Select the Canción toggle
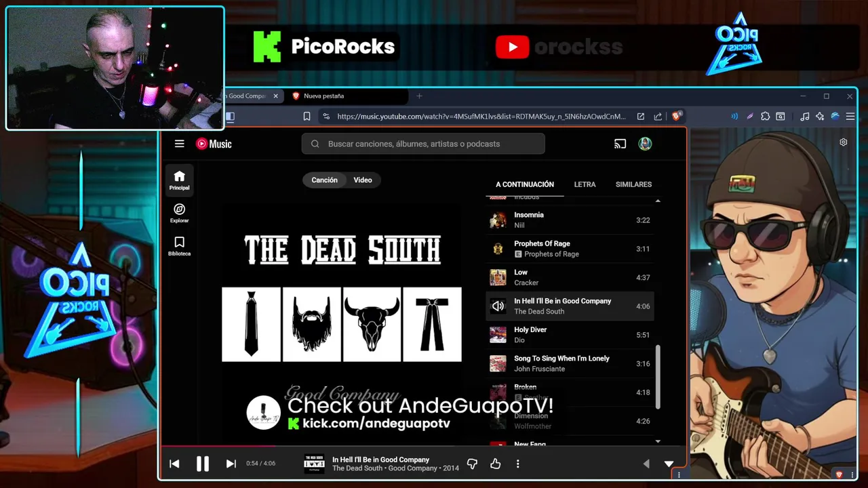868x488 pixels. pyautogui.click(x=324, y=180)
